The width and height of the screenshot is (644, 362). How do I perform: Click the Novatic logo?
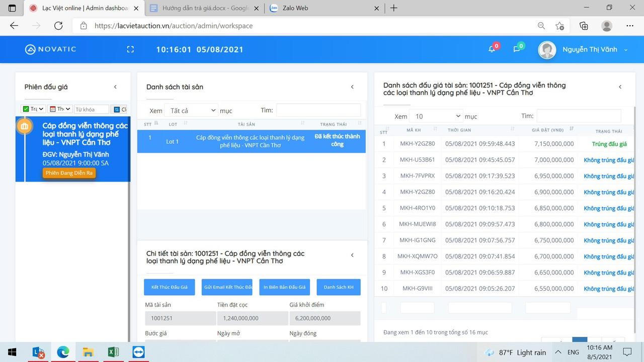coord(50,49)
